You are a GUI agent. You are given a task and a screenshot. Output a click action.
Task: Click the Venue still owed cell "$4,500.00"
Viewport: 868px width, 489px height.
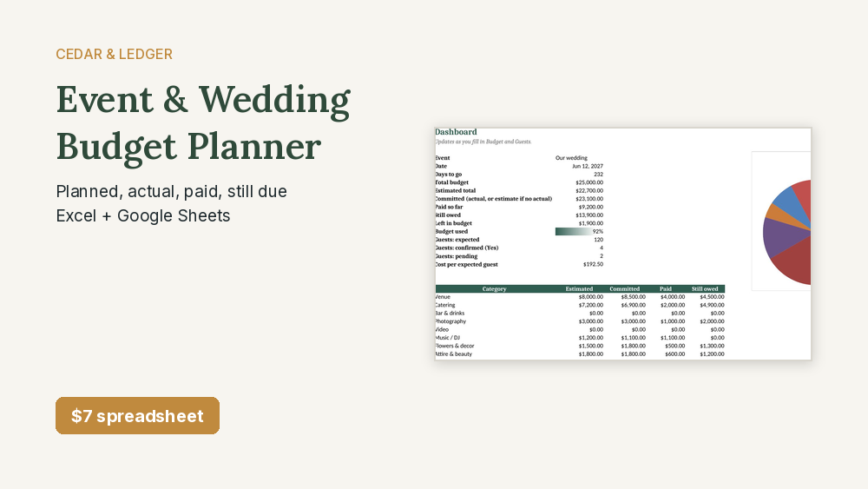pos(712,297)
